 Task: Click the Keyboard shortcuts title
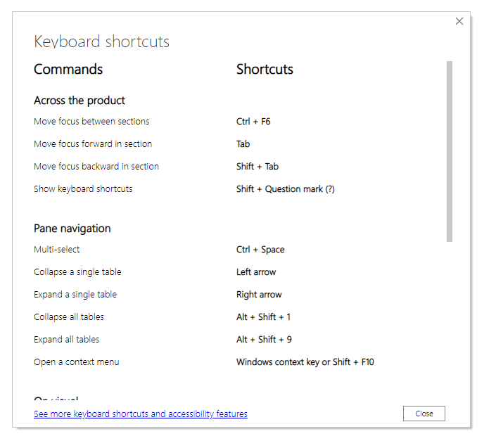[x=101, y=41]
